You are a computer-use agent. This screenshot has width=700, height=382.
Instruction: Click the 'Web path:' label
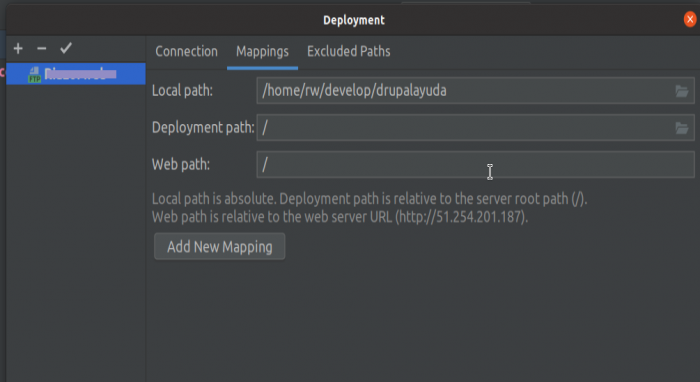click(x=181, y=165)
